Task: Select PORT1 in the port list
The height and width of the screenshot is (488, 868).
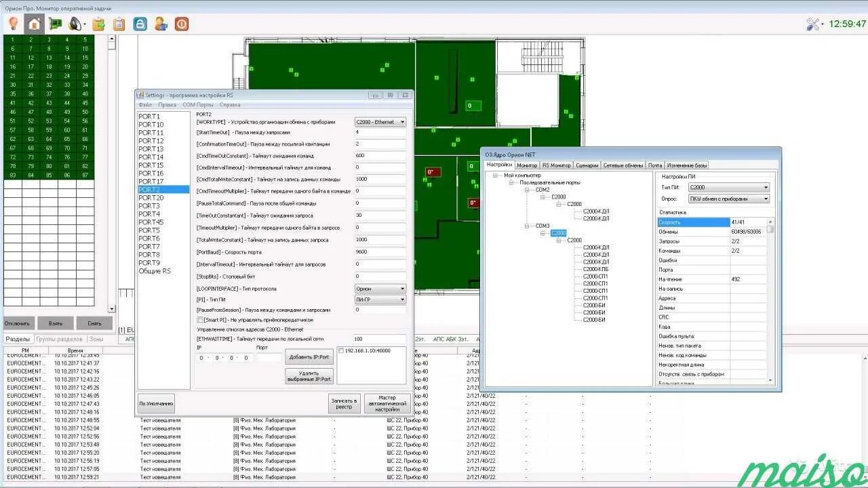Action: pos(150,117)
